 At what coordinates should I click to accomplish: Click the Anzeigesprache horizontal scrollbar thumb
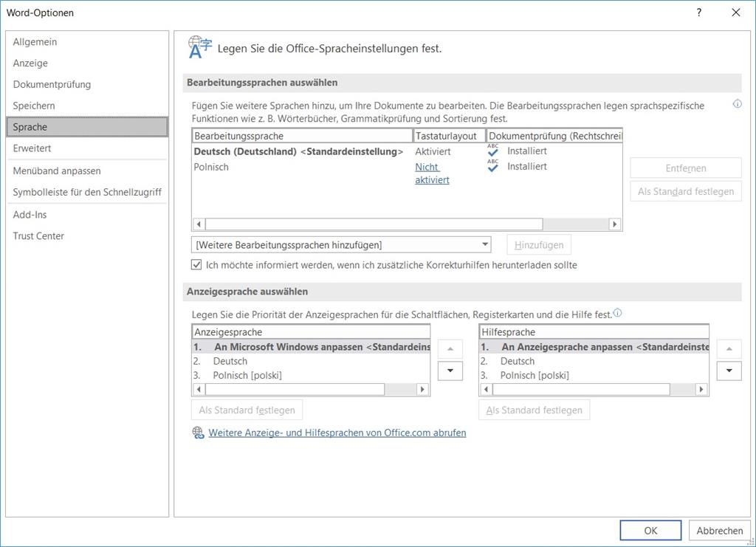click(x=295, y=389)
